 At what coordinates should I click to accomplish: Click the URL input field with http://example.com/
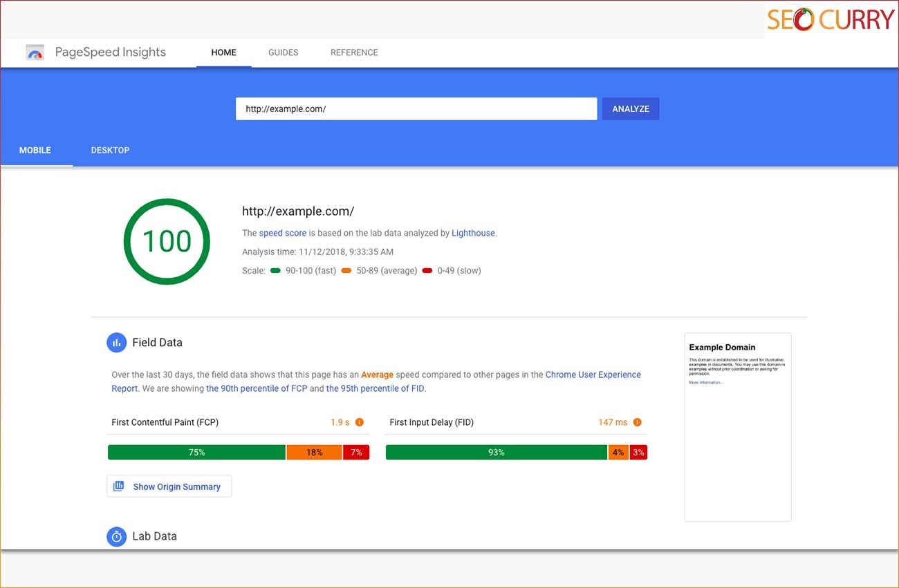416,108
